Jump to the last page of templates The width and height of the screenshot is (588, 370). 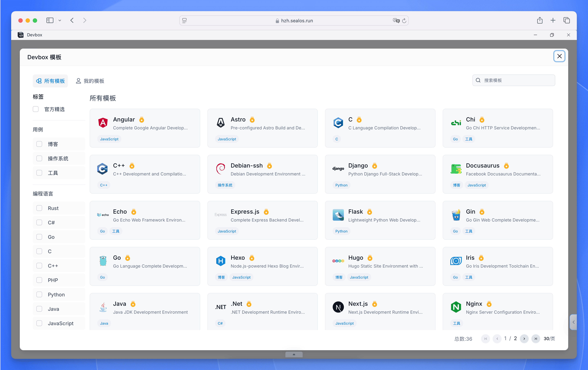pyautogui.click(x=536, y=339)
